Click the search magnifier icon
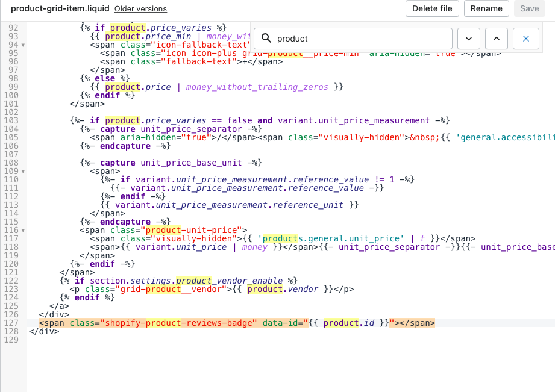The width and height of the screenshot is (555, 392). pyautogui.click(x=266, y=38)
